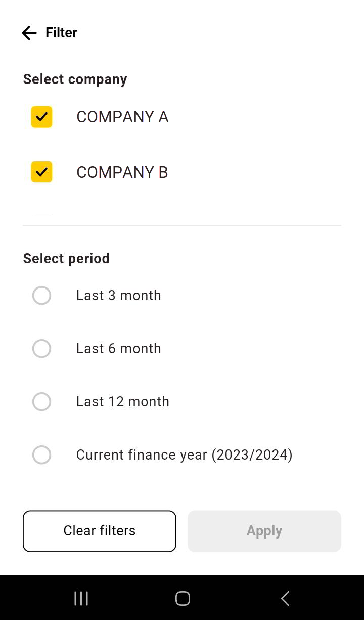Select Current finance year (2023/2024)
Image resolution: width=364 pixels, height=620 pixels.
coord(41,454)
